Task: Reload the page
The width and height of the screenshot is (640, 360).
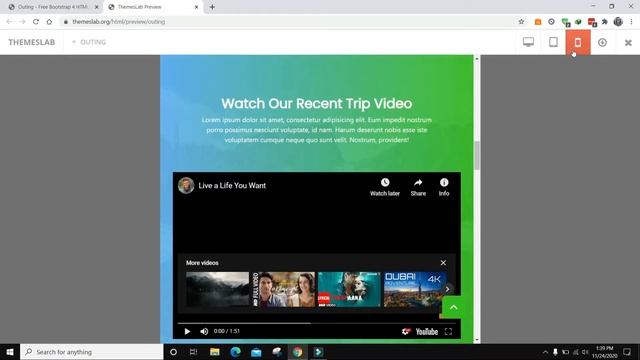Action: pyautogui.click(x=36, y=22)
